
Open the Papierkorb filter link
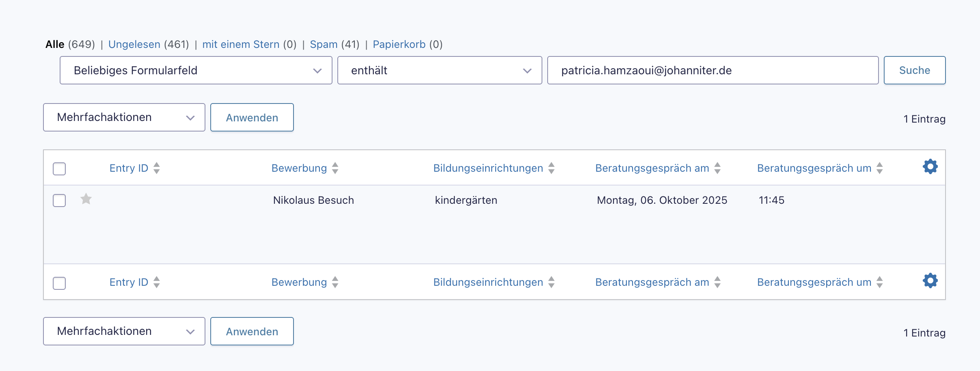399,44
